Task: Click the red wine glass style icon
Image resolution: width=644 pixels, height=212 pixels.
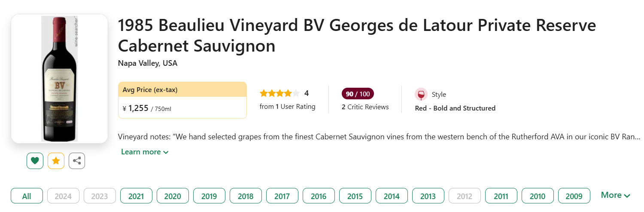Action: pos(421,95)
